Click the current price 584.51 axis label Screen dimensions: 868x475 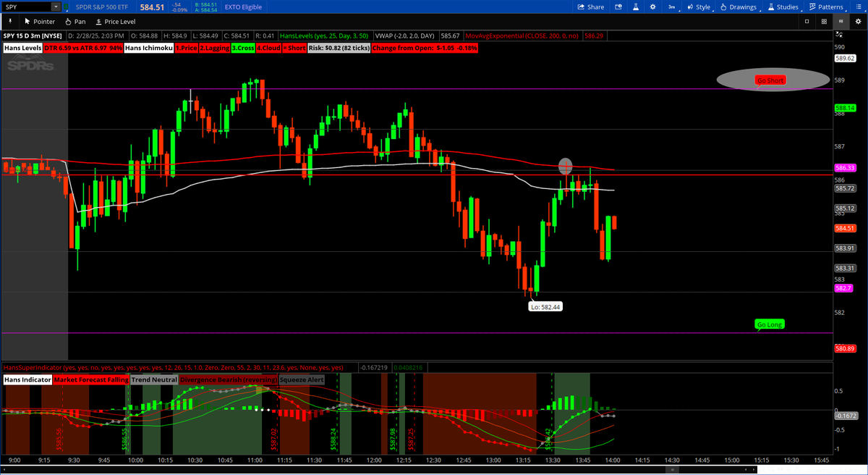(x=846, y=227)
